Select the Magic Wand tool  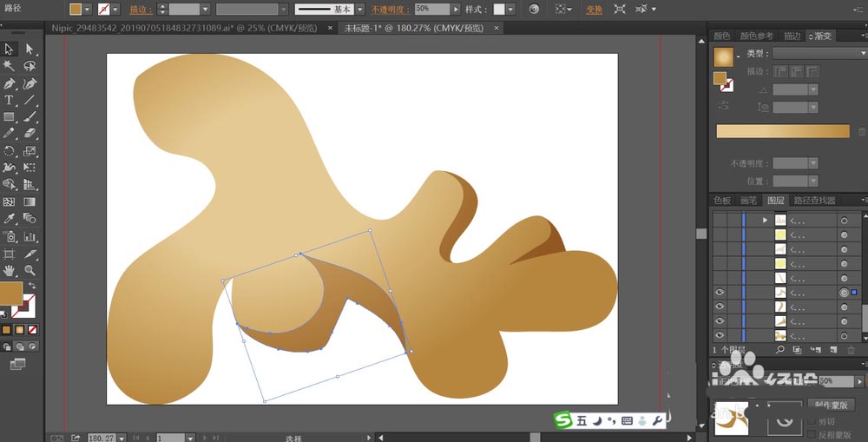pyautogui.click(x=9, y=66)
